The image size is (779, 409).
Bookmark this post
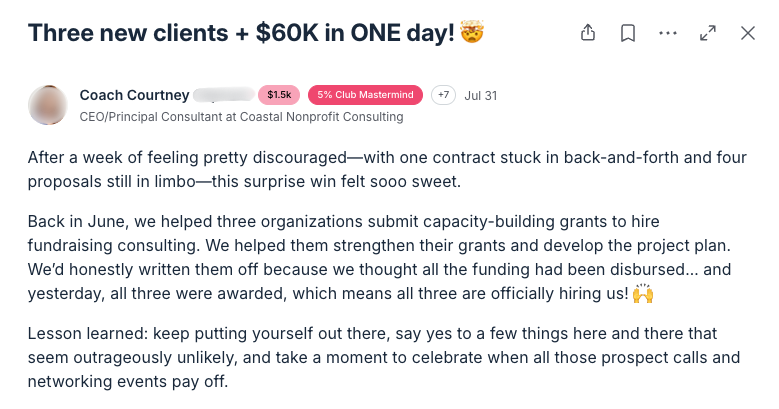point(628,33)
